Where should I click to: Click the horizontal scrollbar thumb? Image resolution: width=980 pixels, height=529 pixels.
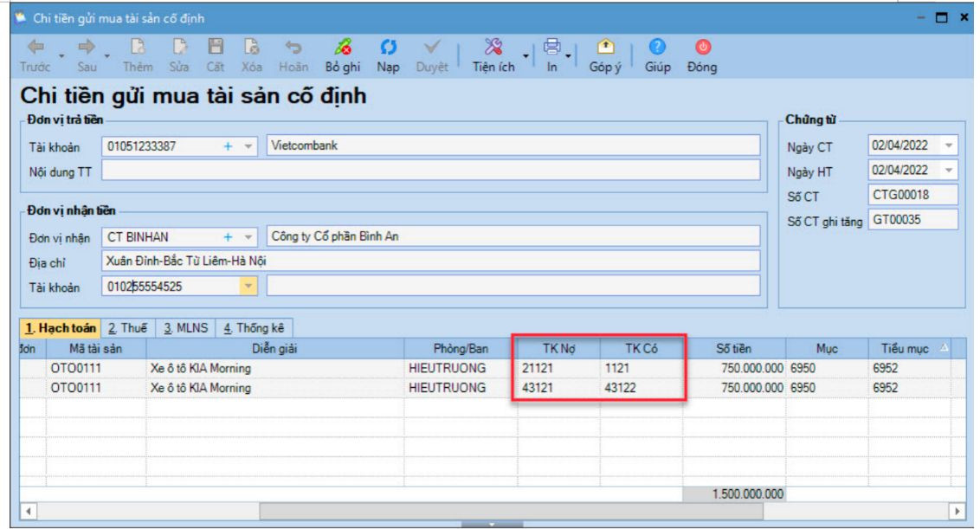pyautogui.click(x=512, y=512)
